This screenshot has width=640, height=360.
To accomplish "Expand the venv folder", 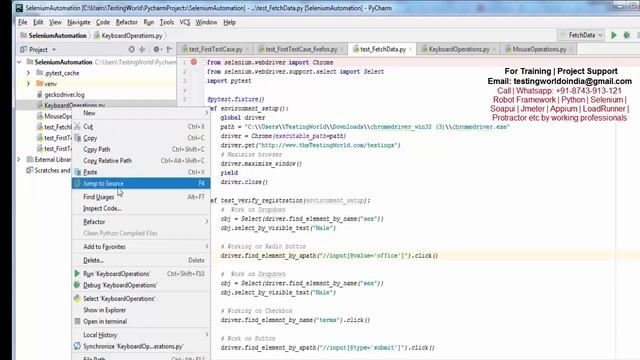I will [28, 84].
